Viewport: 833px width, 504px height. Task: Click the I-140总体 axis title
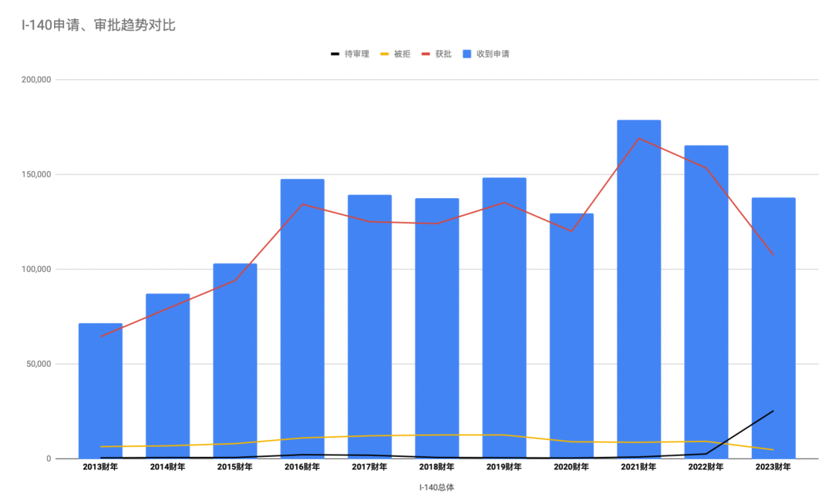[437, 487]
